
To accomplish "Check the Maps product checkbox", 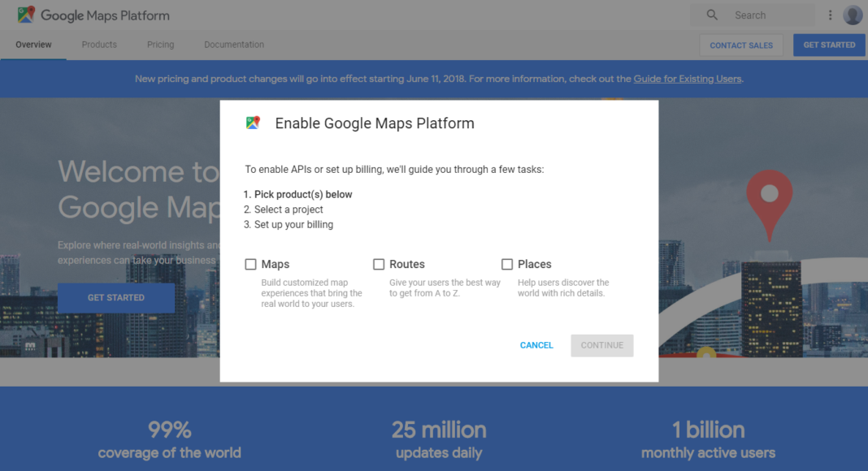I will coord(251,264).
